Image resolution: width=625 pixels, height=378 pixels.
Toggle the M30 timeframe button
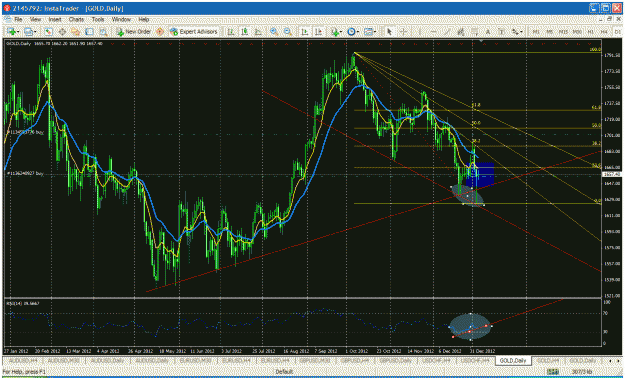577,32
